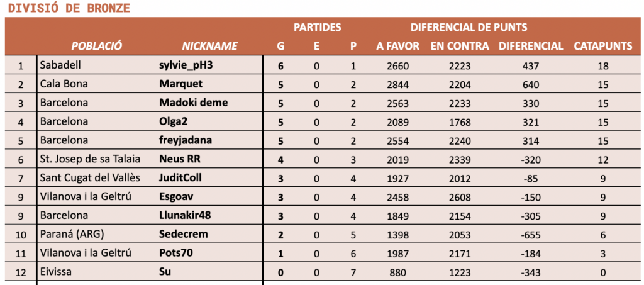Click the A FAVOR column header
Viewport: 644px width, 285px height.
point(397,46)
